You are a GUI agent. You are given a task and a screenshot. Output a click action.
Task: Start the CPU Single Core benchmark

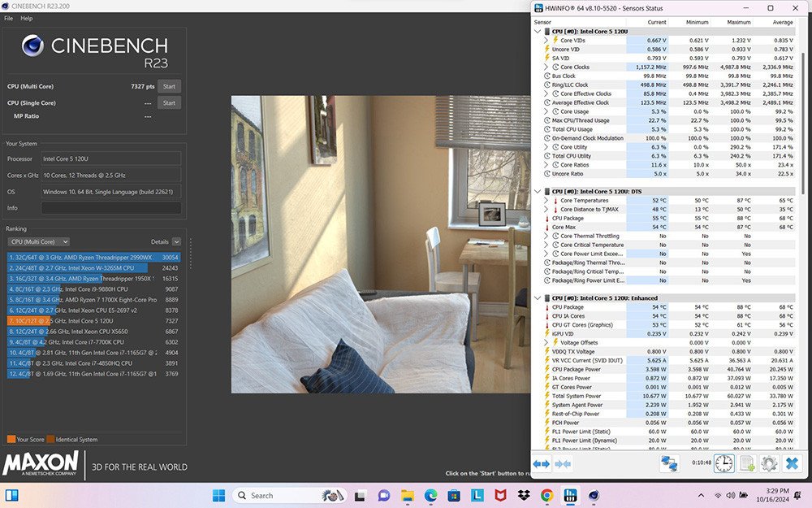[170, 102]
